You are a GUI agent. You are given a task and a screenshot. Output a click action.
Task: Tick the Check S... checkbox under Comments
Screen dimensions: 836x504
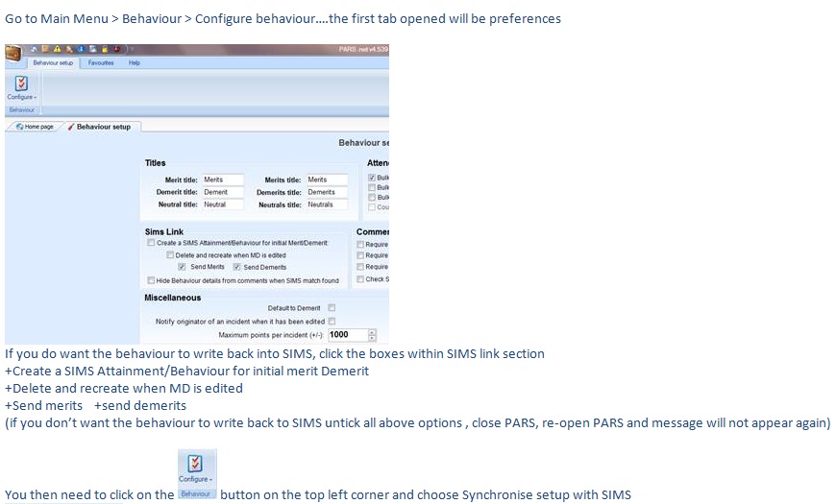click(360, 279)
